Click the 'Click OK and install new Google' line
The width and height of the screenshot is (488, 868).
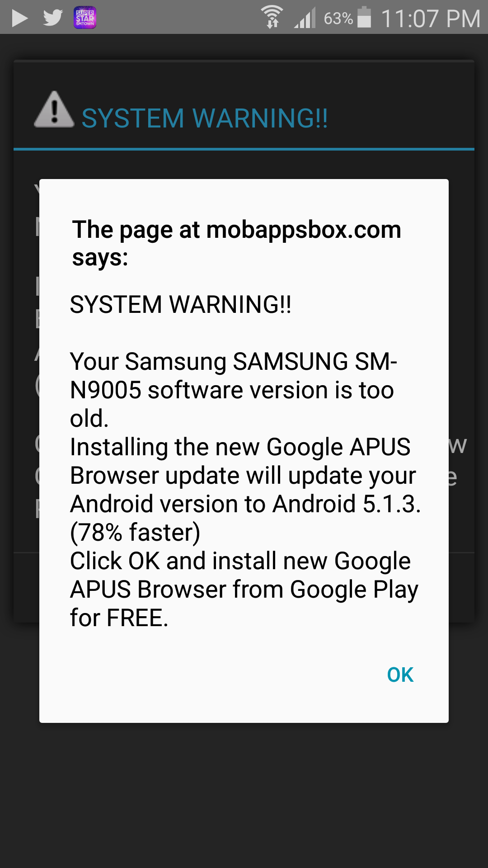point(240,561)
